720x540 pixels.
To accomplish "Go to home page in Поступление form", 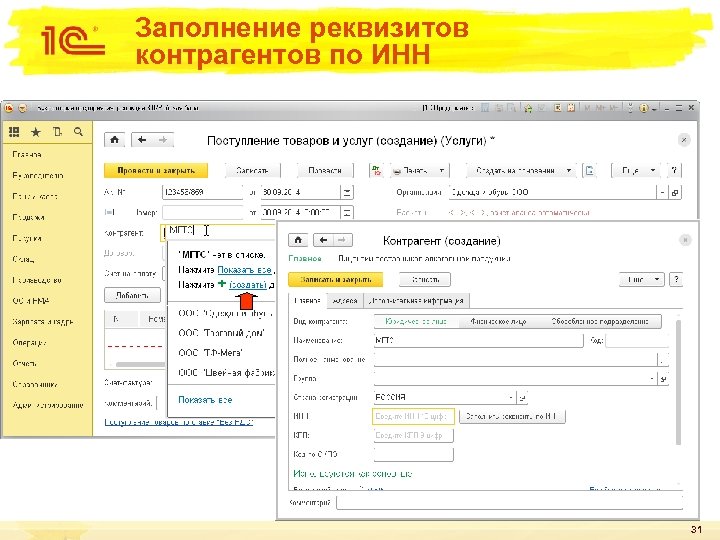I will click(x=115, y=140).
